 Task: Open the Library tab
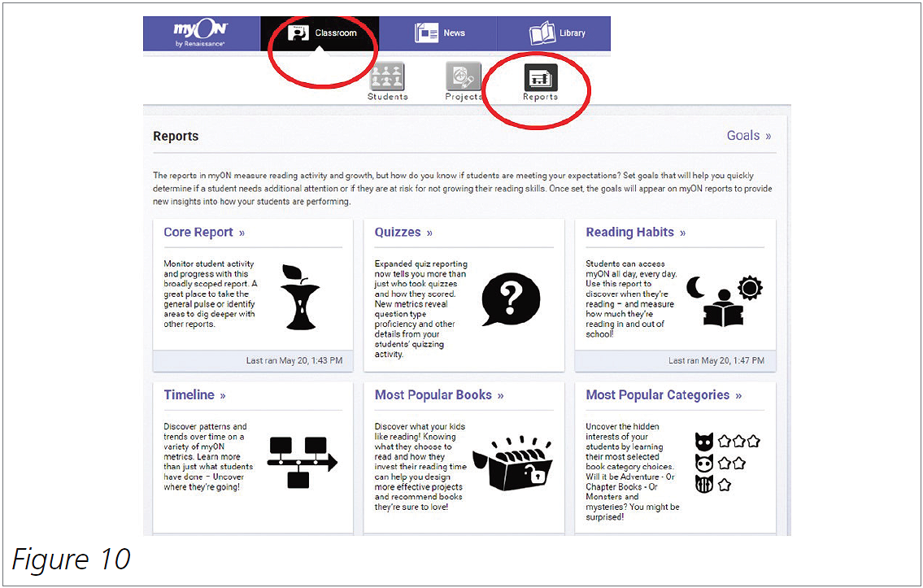click(x=553, y=33)
